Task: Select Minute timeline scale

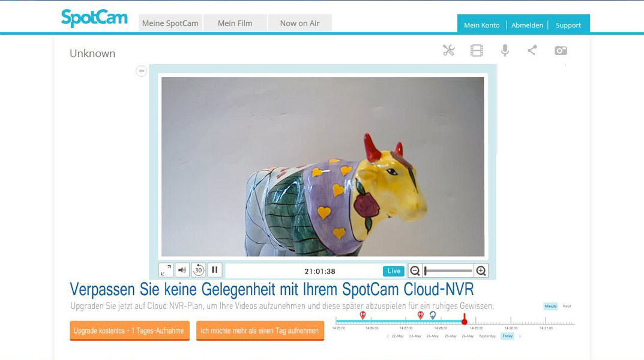Action: click(x=550, y=306)
